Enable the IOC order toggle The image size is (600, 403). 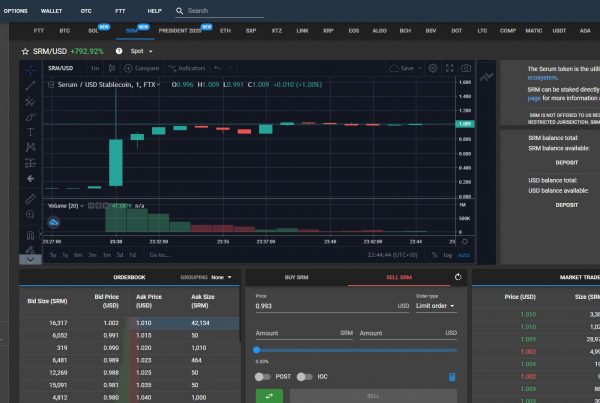(x=305, y=377)
